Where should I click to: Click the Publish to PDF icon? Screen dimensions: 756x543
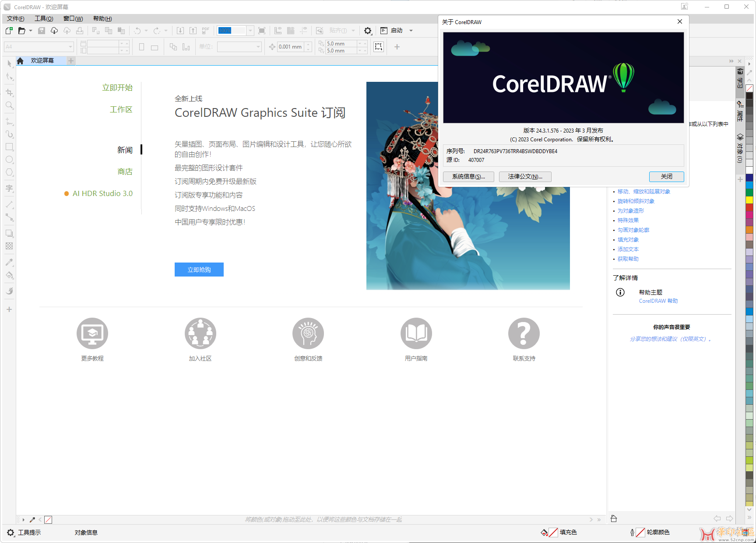click(206, 31)
